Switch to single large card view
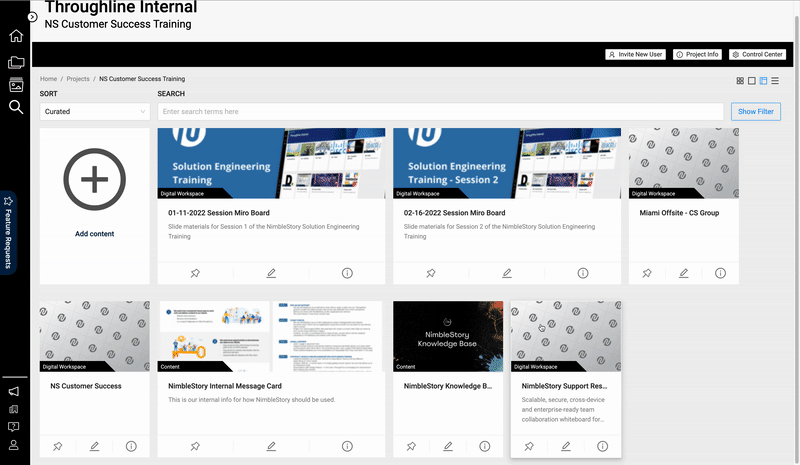Viewport: 800px width, 465px height. pyautogui.click(x=752, y=80)
